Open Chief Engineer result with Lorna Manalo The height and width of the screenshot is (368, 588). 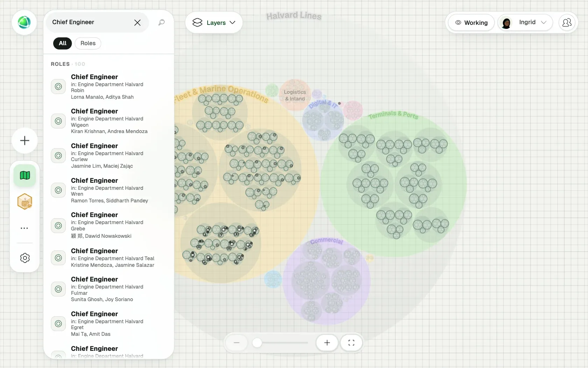click(109, 86)
